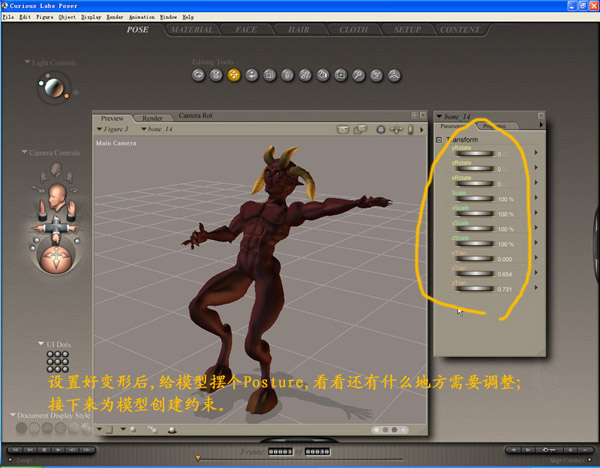This screenshot has height=468, width=600.
Task: Select the Twist editing tool
Action: [x=216, y=75]
